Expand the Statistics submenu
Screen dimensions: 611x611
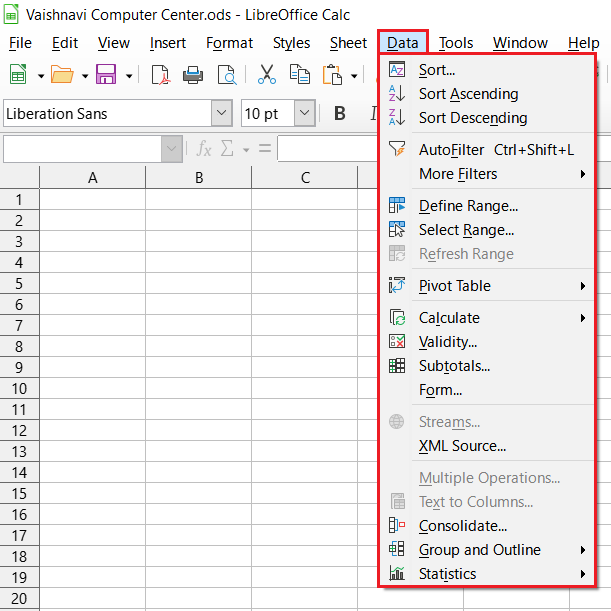583,574
